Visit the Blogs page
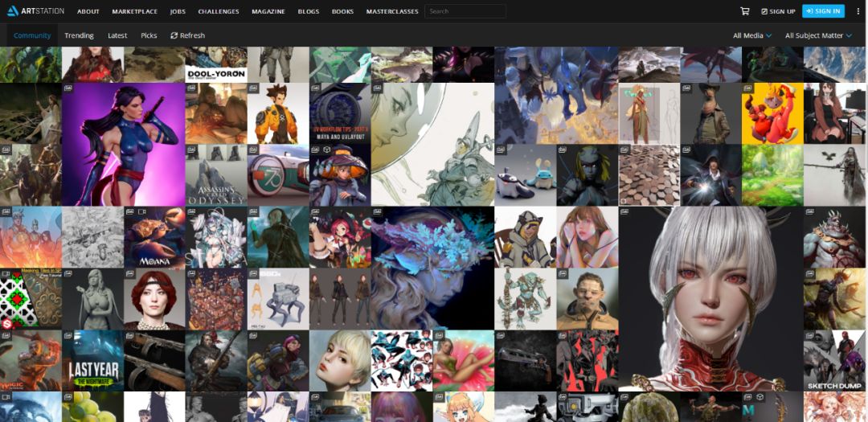This screenshot has height=422, width=868. pyautogui.click(x=309, y=11)
